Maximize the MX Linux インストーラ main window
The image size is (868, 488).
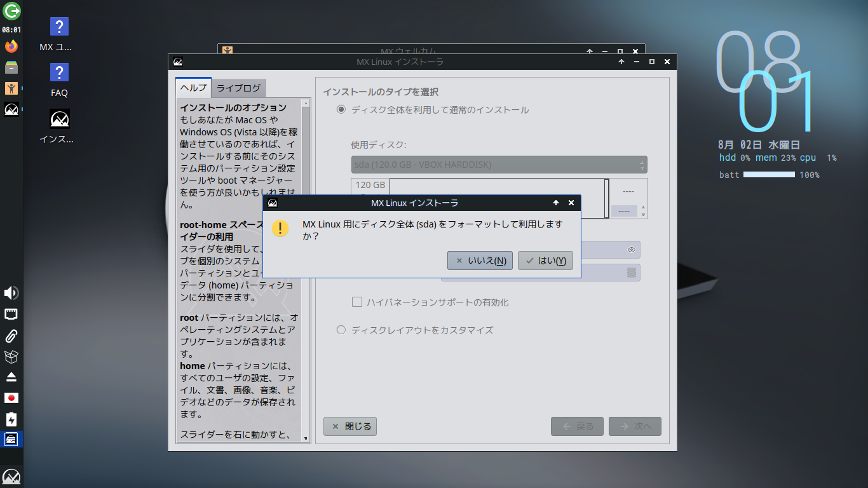[x=651, y=62]
